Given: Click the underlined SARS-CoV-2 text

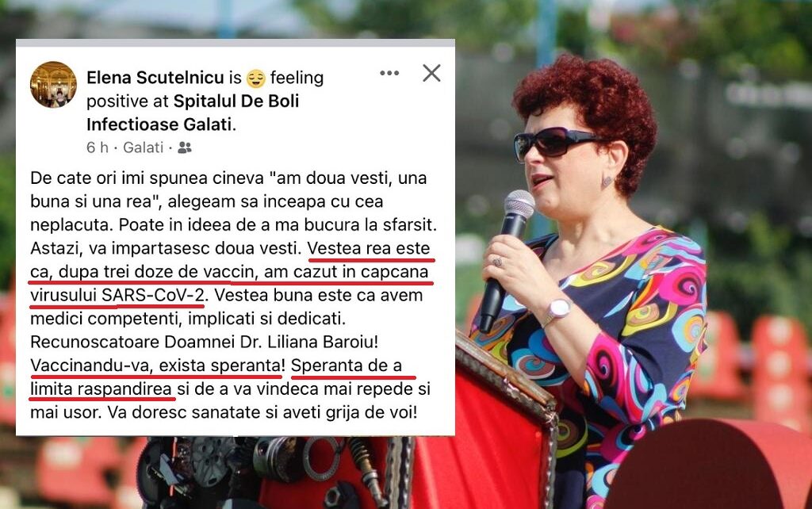Looking at the screenshot, I should 153,295.
